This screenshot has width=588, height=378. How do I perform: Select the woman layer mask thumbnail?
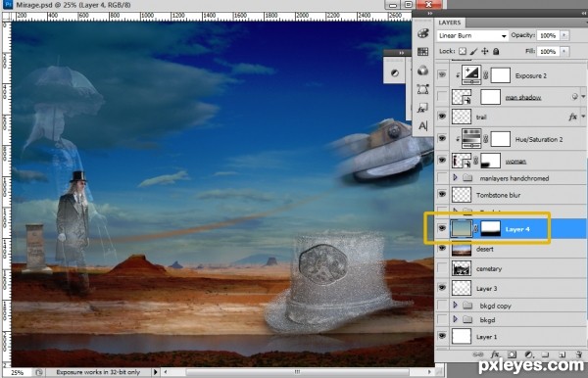pyautogui.click(x=491, y=161)
